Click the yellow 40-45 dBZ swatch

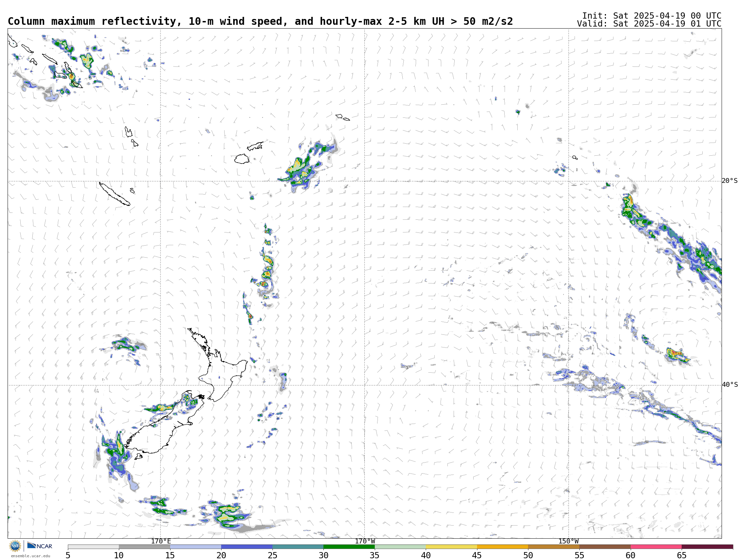451,547
